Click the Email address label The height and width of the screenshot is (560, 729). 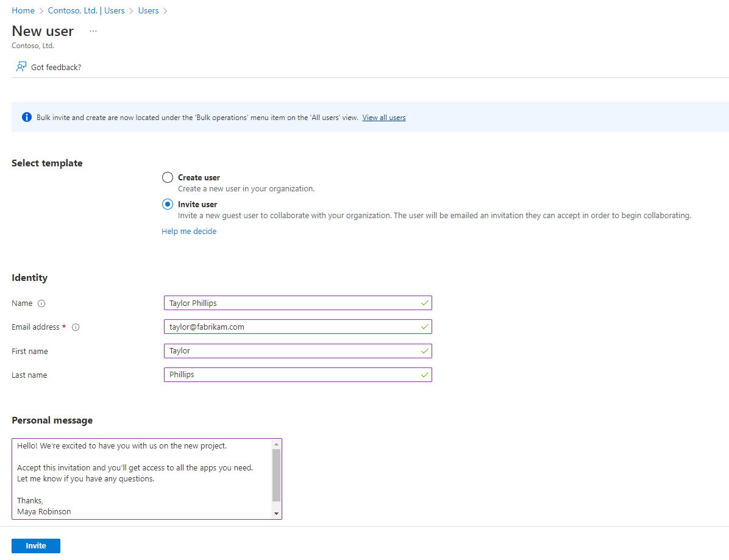tap(36, 327)
